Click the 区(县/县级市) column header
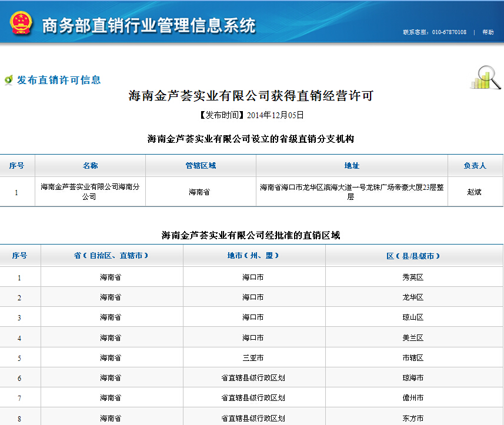 pos(413,256)
